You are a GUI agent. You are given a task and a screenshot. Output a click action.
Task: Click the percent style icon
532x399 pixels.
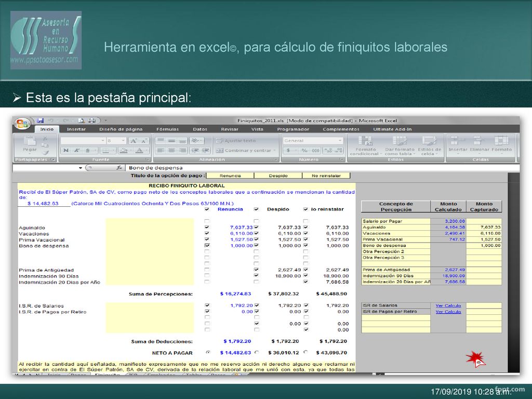(304, 150)
